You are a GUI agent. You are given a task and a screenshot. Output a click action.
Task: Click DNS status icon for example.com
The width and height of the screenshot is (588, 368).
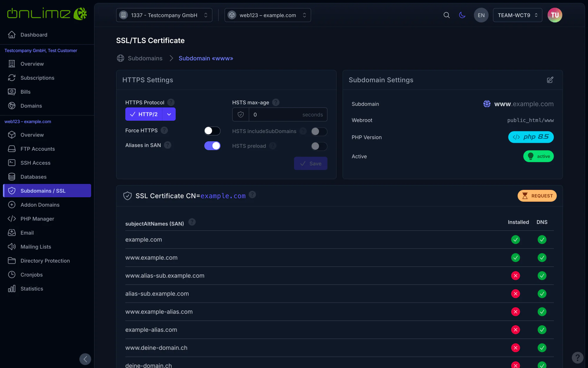[x=542, y=240]
